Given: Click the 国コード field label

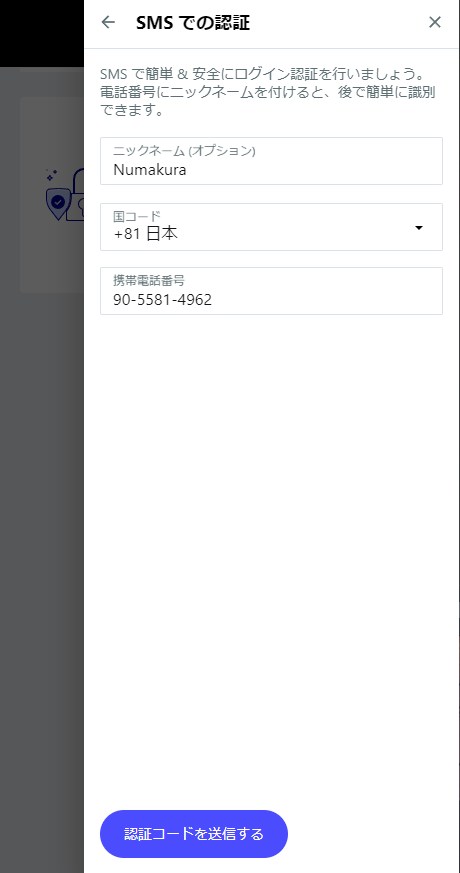Looking at the screenshot, I should tap(137, 215).
